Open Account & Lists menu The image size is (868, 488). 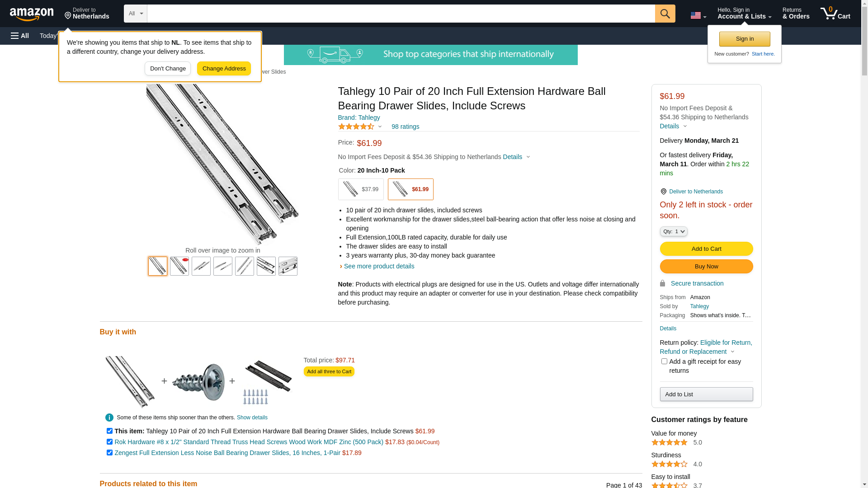(x=744, y=14)
